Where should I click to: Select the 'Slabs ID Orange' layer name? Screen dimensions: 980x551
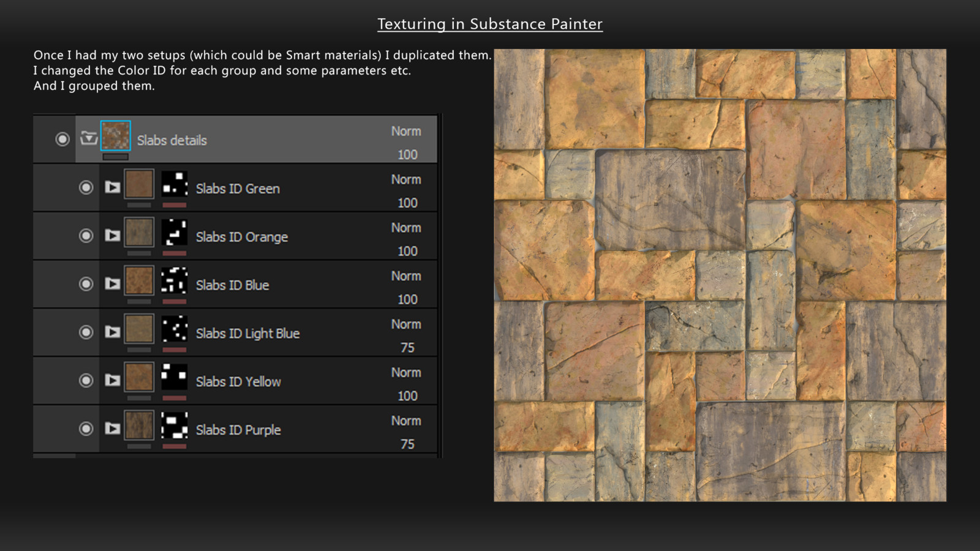(x=242, y=237)
